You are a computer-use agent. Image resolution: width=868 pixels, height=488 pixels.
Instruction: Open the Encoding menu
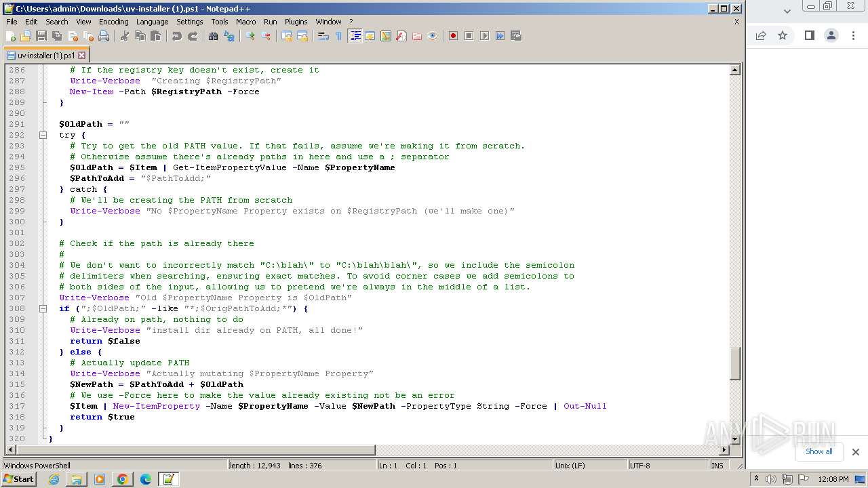[x=113, y=22]
